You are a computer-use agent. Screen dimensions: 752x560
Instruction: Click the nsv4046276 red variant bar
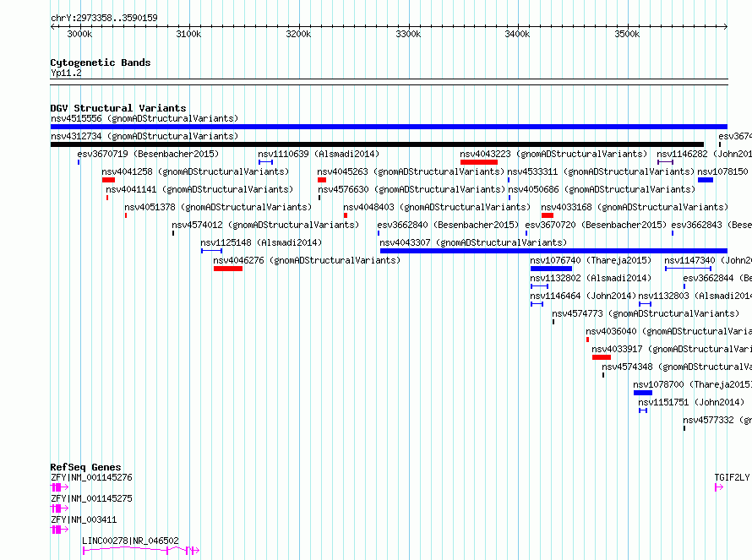tap(228, 269)
